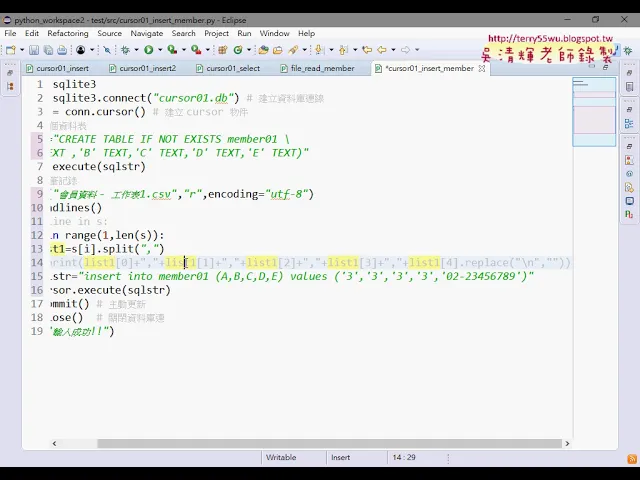
Task: Click the Insert mode status entry
Action: pos(341,458)
